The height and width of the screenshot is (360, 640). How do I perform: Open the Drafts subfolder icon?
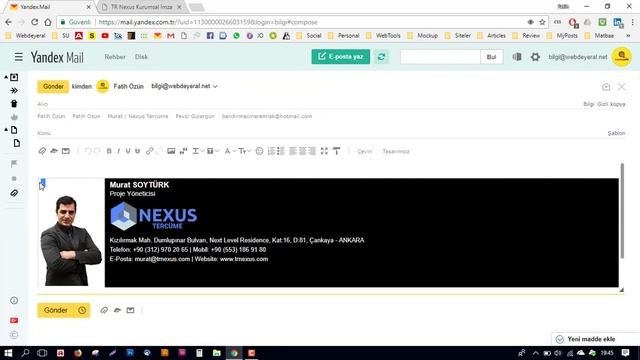pos(16,143)
